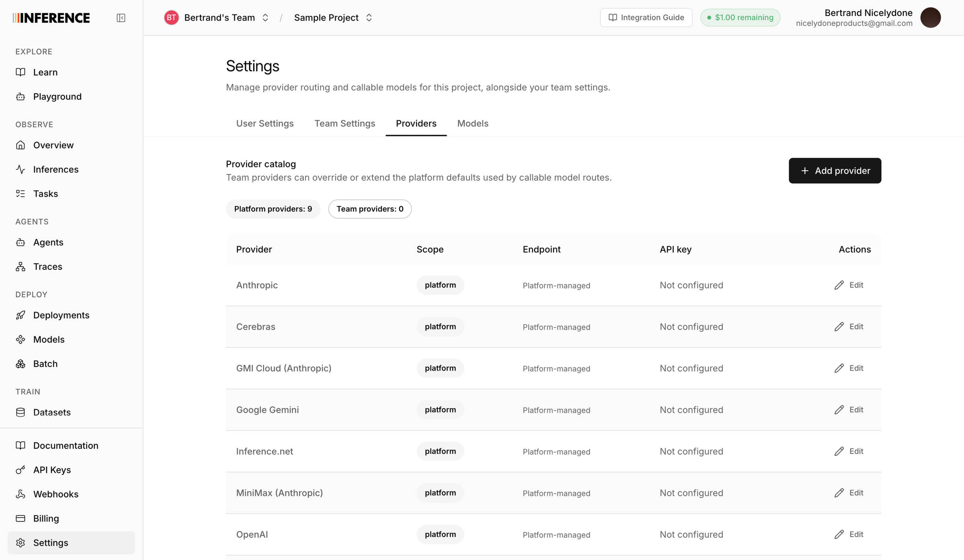Click the API key column header
Viewport: 964px width, 560px height.
point(676,249)
